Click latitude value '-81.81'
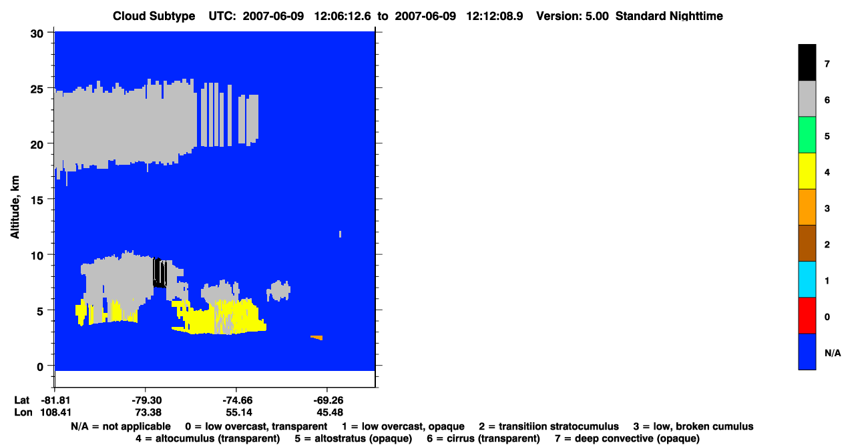The width and height of the screenshot is (868, 445). pos(55,400)
